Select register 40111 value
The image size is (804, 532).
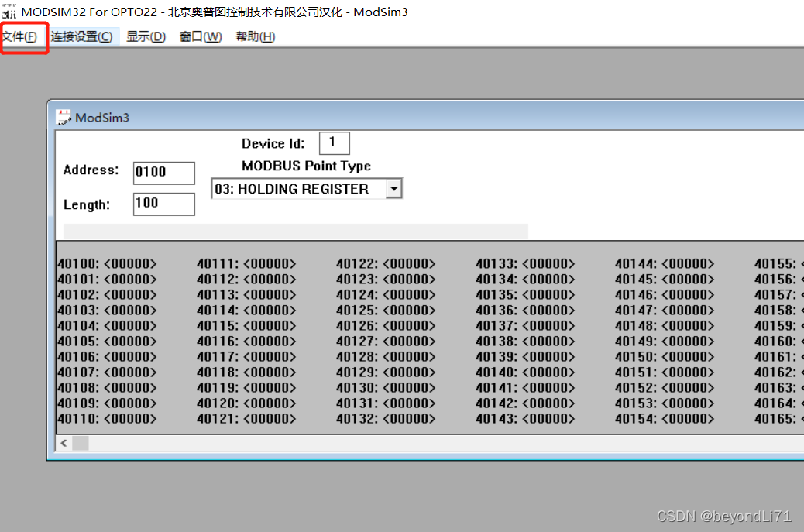[270, 263]
